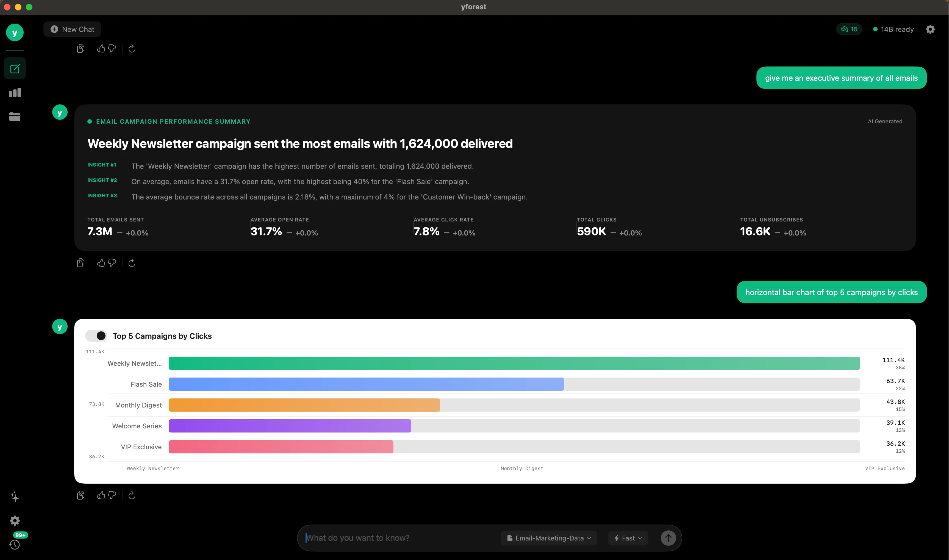Start a New Chat

click(73, 29)
